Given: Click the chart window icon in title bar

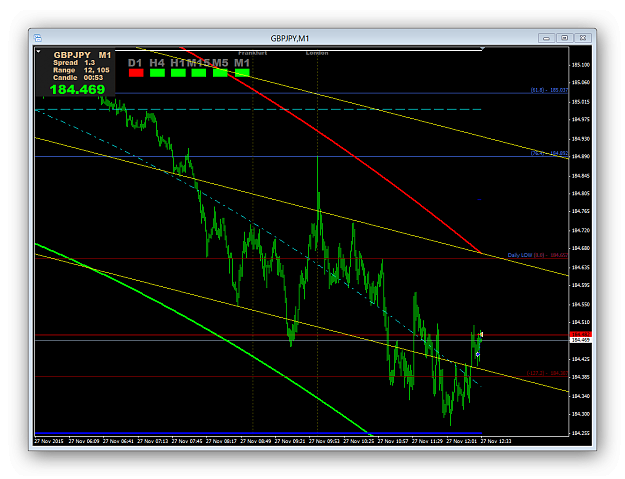Looking at the screenshot, I should coord(38,38).
